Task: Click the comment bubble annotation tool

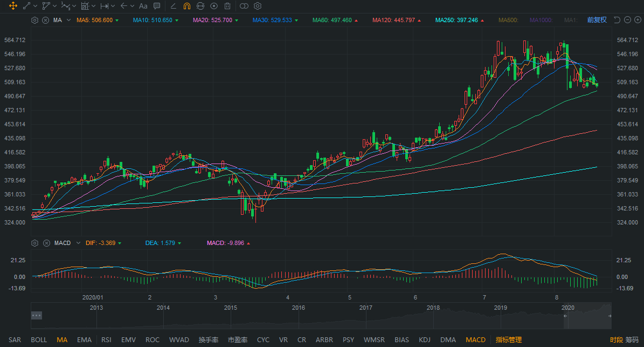Action: click(x=157, y=6)
